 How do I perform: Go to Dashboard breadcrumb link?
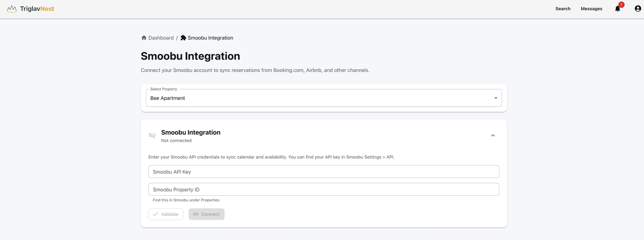click(x=161, y=38)
